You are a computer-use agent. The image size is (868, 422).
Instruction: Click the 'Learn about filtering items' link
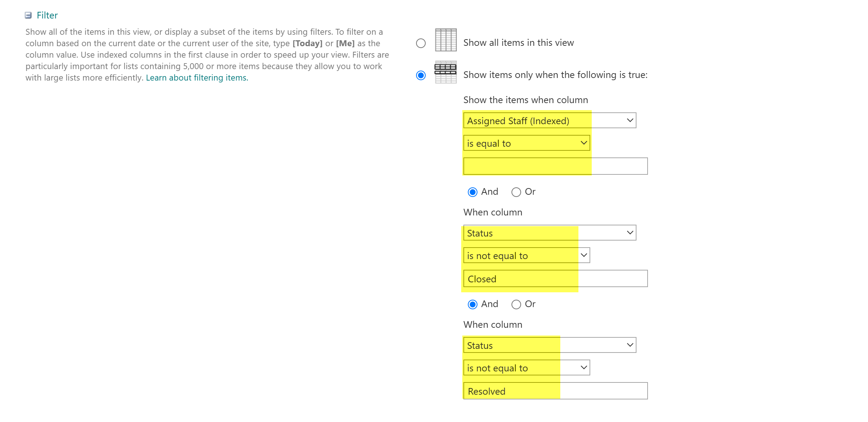(197, 78)
